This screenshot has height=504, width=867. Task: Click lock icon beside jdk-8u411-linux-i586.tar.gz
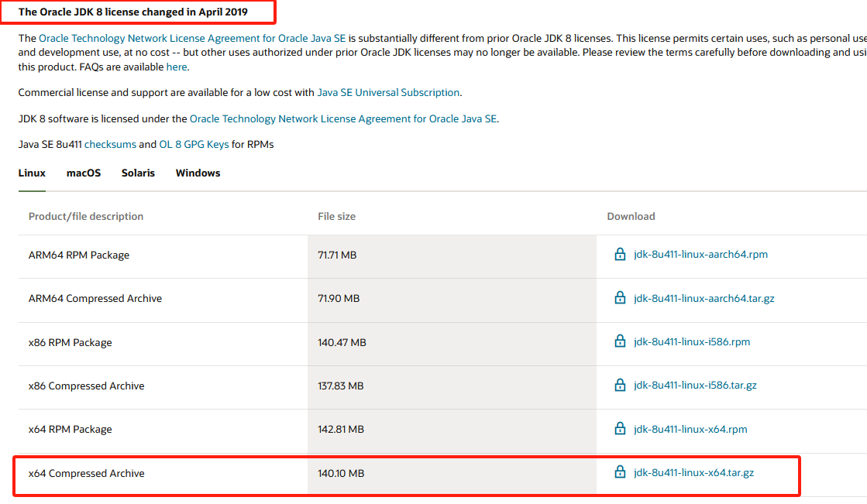[620, 385]
